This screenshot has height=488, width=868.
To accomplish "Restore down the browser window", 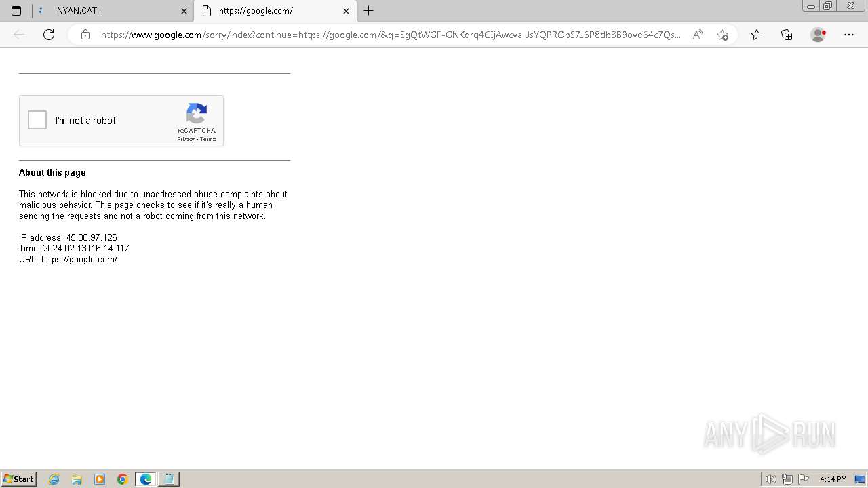I will click(828, 6).
